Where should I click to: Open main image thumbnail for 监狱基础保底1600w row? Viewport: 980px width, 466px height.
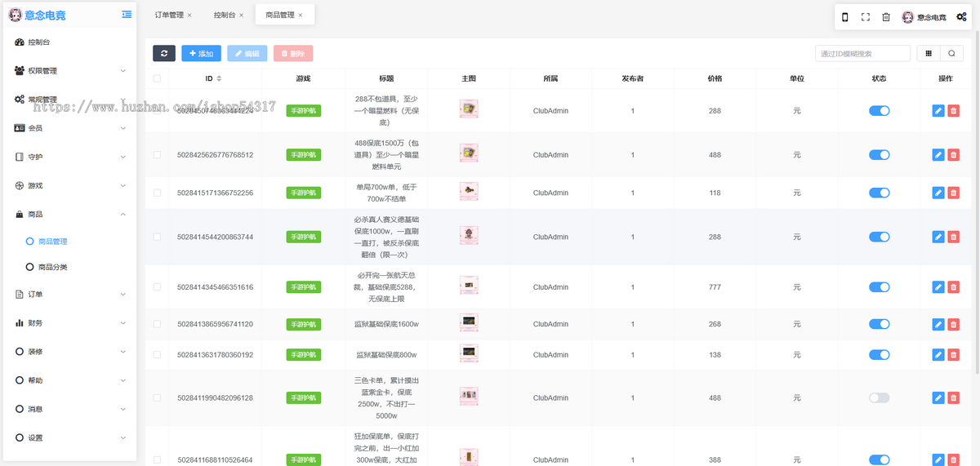click(468, 322)
